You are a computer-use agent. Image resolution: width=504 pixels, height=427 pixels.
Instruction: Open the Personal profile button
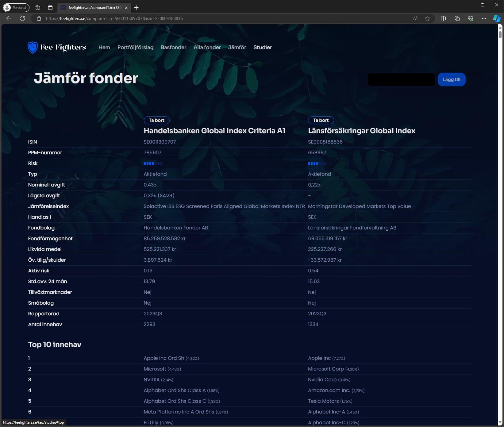16,8
